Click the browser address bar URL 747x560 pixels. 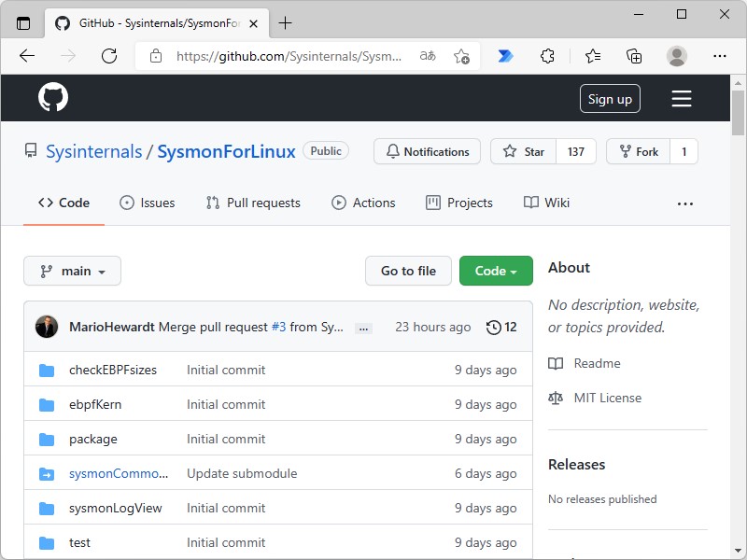(x=289, y=56)
